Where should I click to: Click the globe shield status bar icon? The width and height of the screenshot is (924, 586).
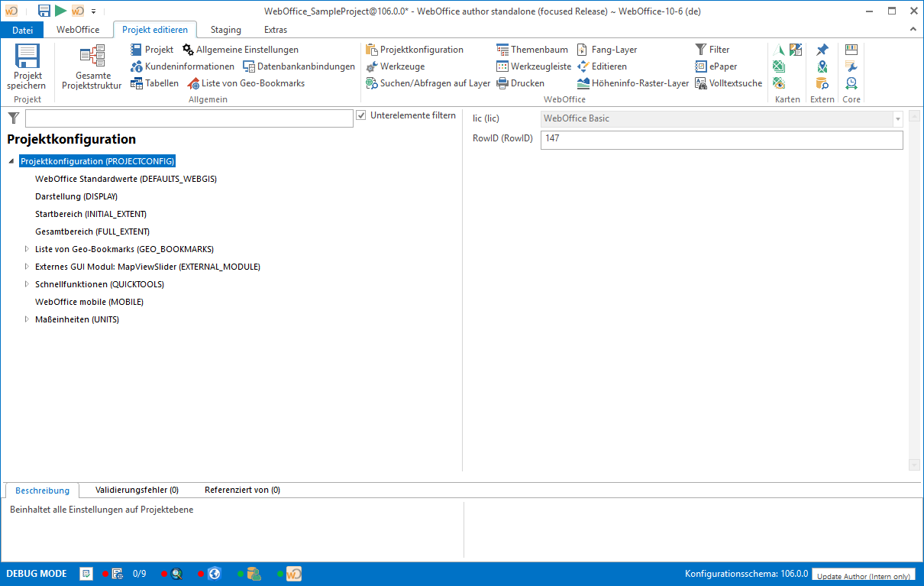pyautogui.click(x=215, y=573)
